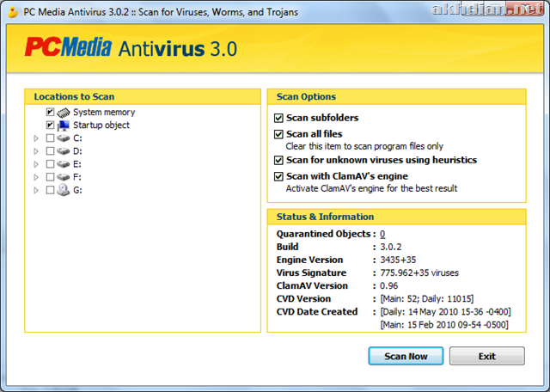Uncheck heuristics unknown viruses scanning
This screenshot has width=550, height=392.
278,160
